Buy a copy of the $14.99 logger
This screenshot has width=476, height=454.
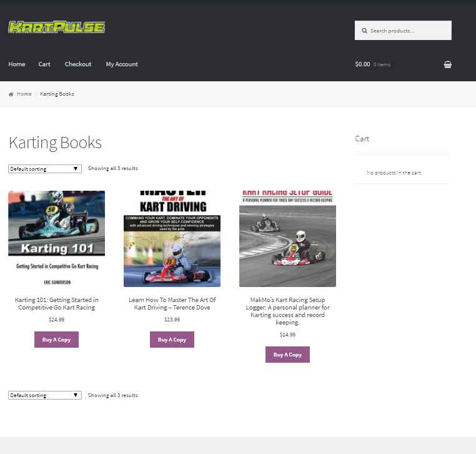(287, 355)
